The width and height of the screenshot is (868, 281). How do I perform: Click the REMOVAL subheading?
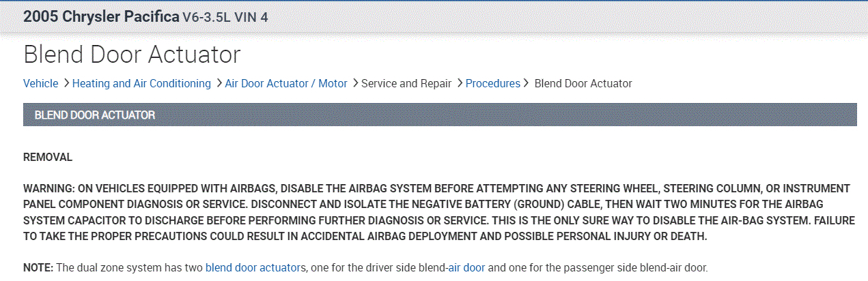point(48,157)
